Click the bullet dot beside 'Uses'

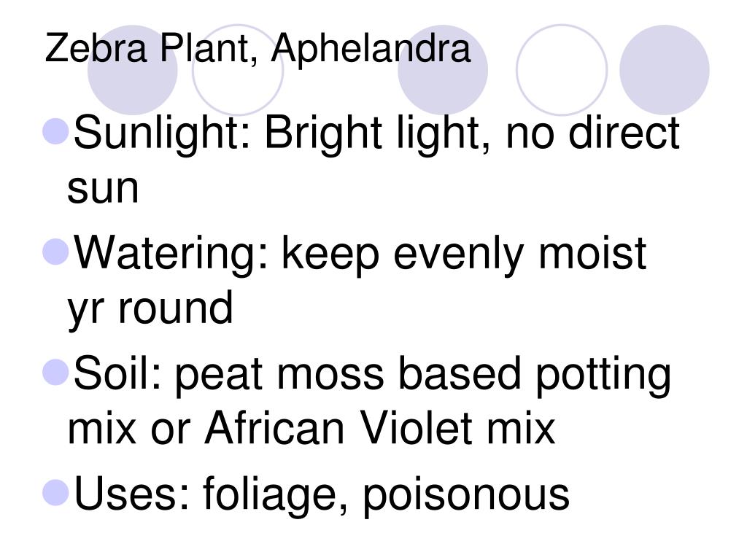[55, 492]
